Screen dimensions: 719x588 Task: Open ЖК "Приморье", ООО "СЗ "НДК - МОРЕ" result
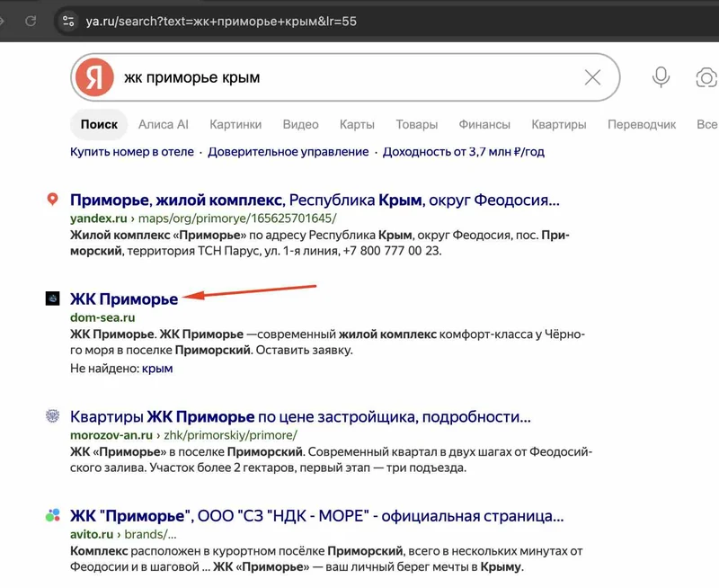(x=317, y=516)
